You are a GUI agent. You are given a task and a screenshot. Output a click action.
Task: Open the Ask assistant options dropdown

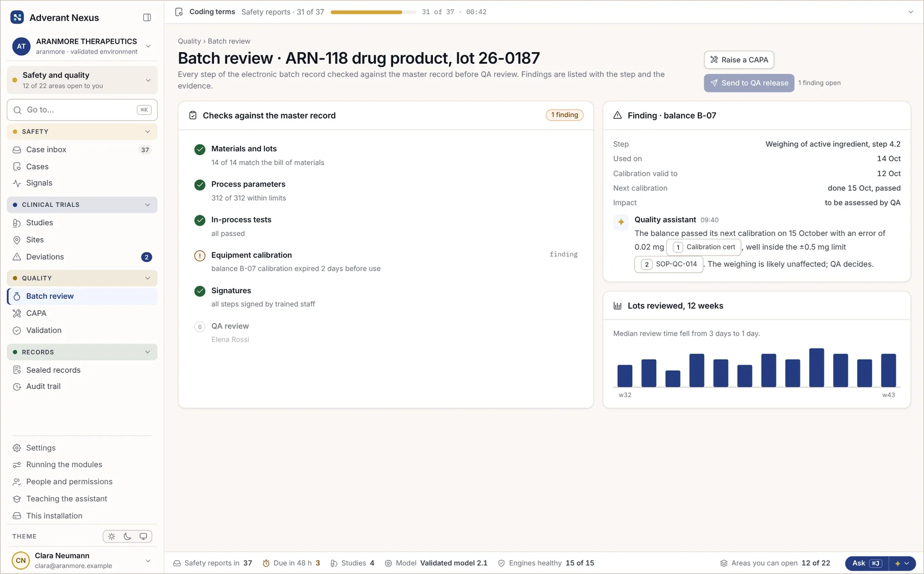tap(902, 563)
